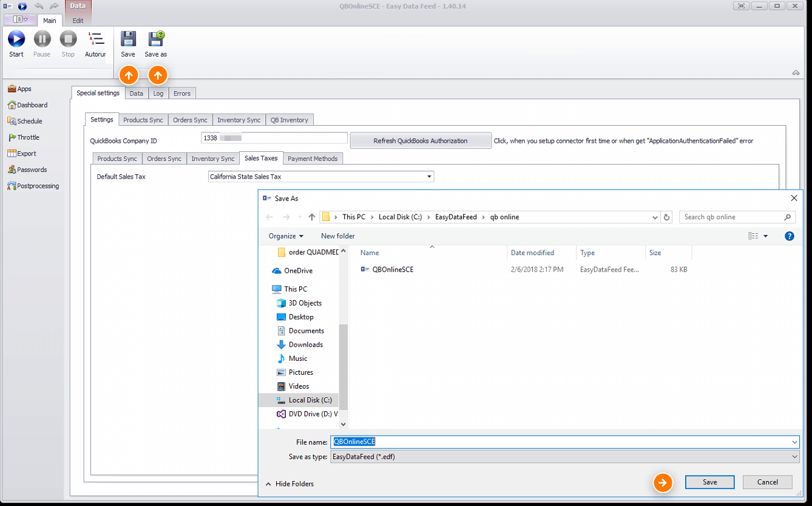Click the search magnifier icon in Save As
The height and width of the screenshot is (506, 812).
(x=788, y=217)
